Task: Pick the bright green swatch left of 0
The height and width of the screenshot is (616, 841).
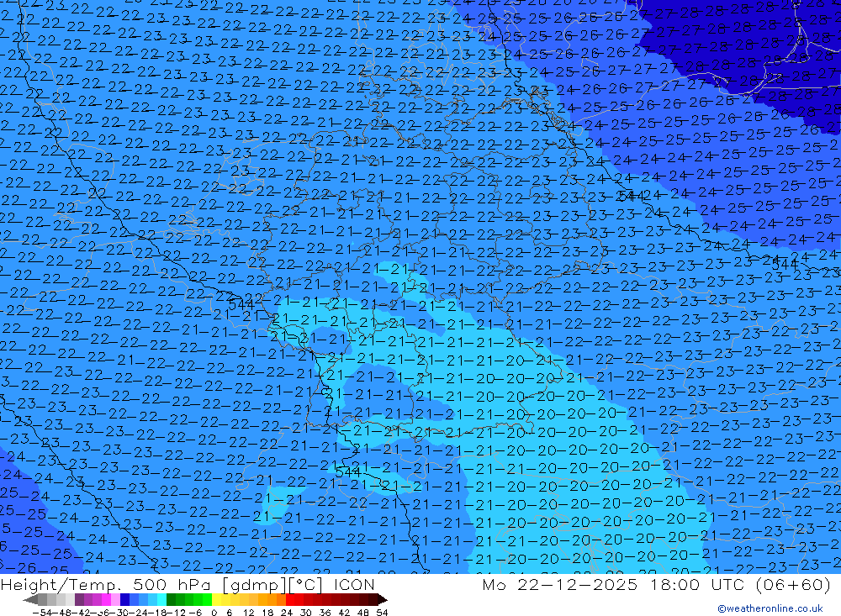Action: [x=208, y=600]
